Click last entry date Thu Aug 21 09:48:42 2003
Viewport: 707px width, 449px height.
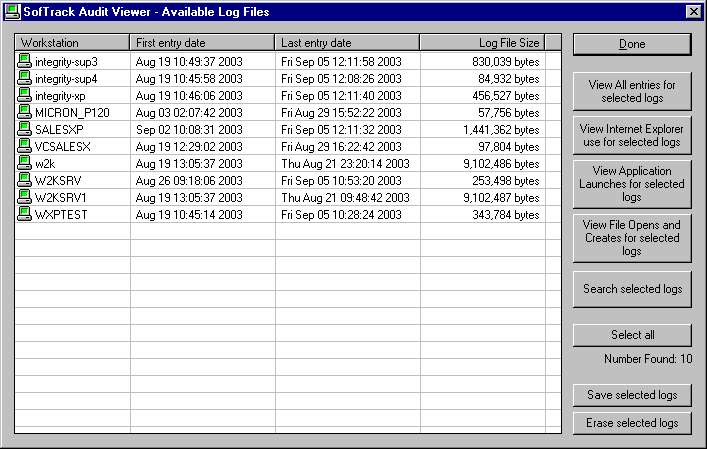(345, 198)
